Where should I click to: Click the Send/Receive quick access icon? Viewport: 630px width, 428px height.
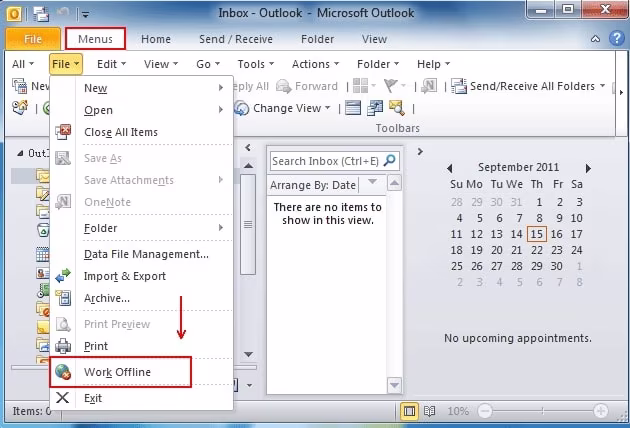(x=41, y=14)
